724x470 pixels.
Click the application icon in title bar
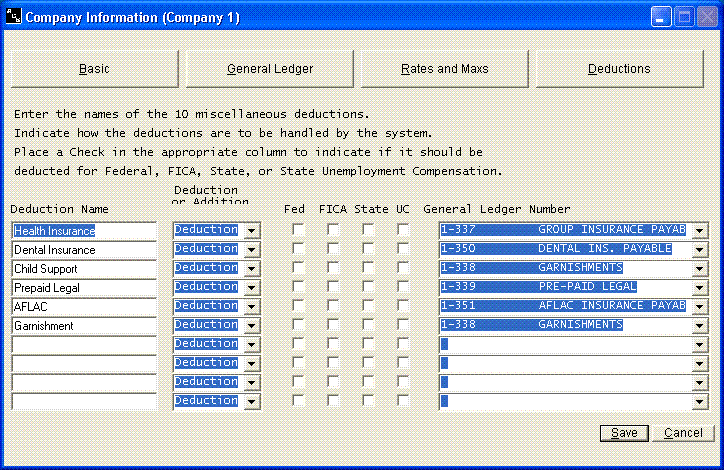12,17
